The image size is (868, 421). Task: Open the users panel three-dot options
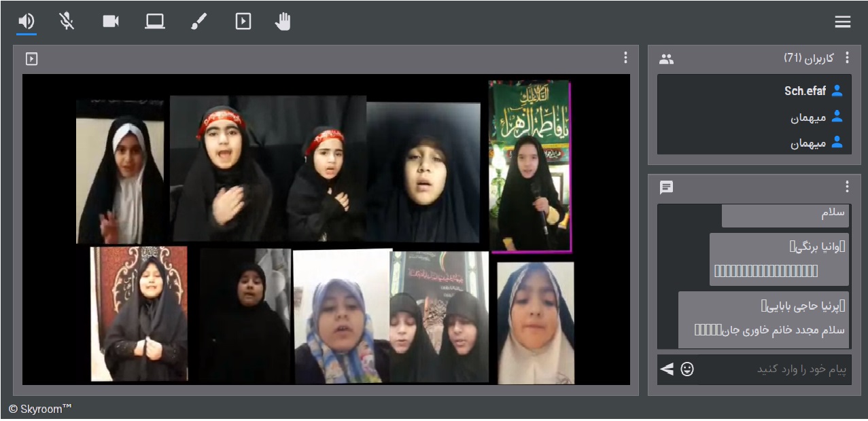coord(847,58)
